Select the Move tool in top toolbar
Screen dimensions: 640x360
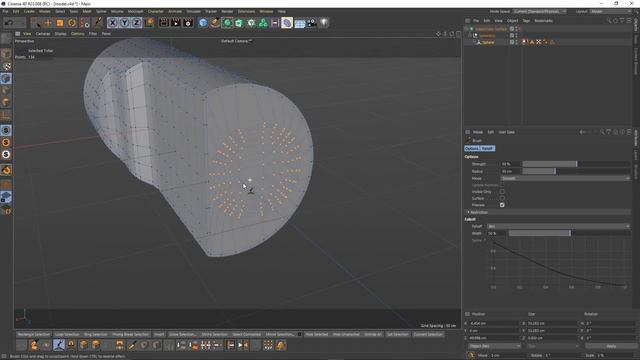click(48, 23)
